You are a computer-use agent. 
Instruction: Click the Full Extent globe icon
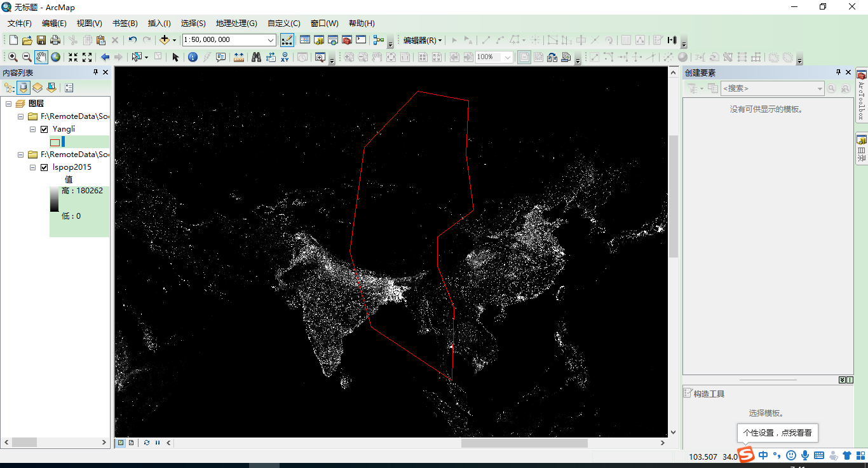point(56,57)
